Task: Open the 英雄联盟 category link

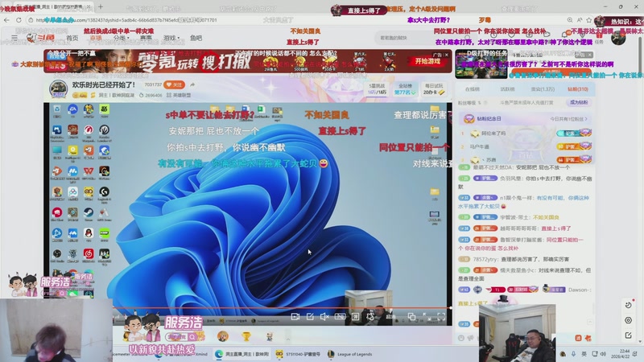Action: (x=179, y=95)
